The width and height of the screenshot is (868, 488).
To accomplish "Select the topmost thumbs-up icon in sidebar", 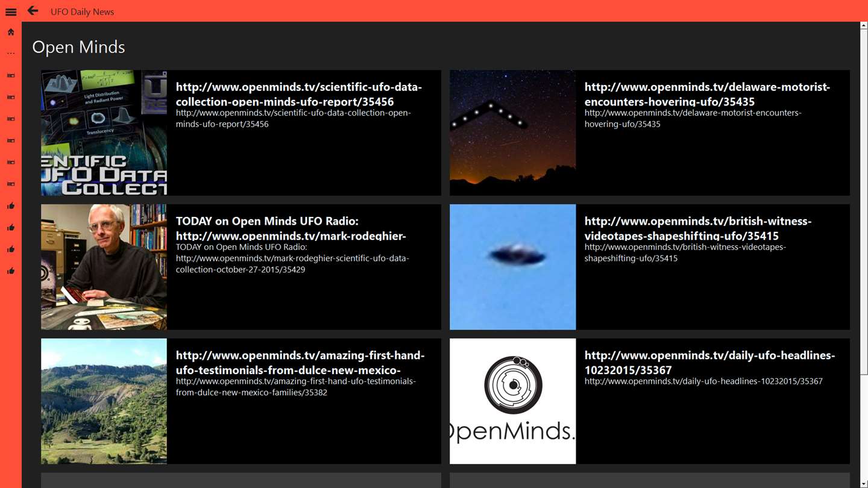I will (11, 205).
